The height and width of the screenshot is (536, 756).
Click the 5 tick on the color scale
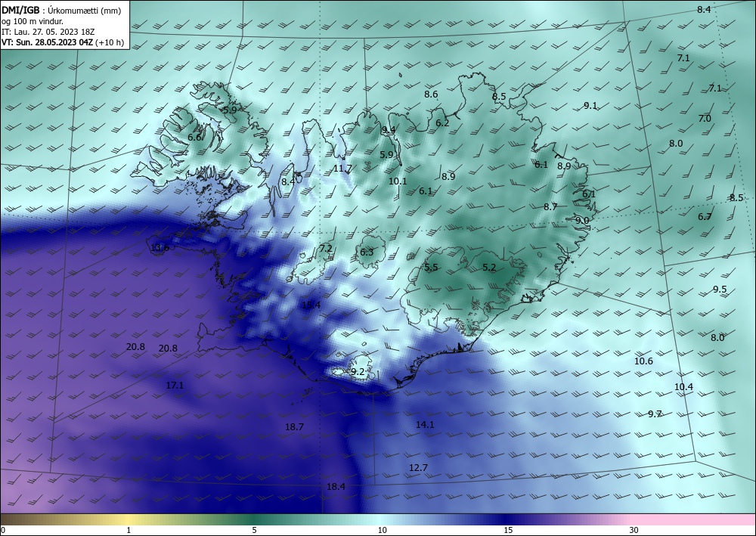[254, 530]
